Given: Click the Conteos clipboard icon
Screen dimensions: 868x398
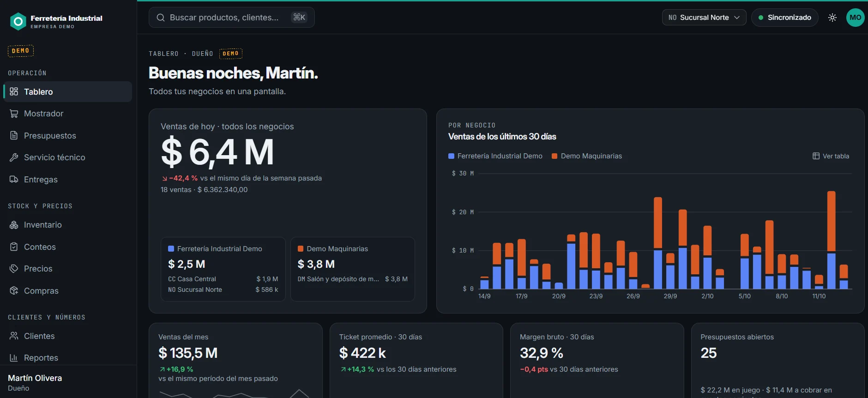Looking at the screenshot, I should pos(14,247).
